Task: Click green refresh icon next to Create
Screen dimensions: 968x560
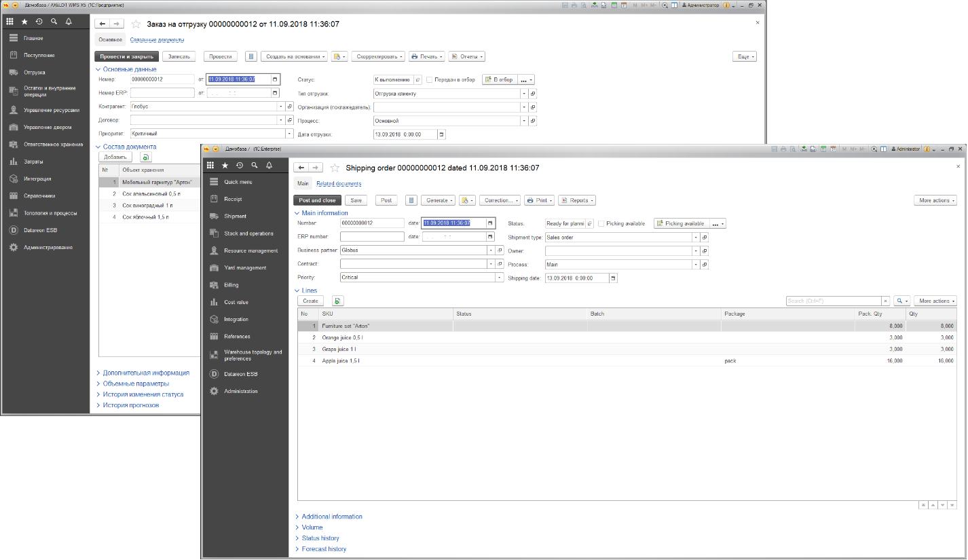Action: tap(338, 301)
